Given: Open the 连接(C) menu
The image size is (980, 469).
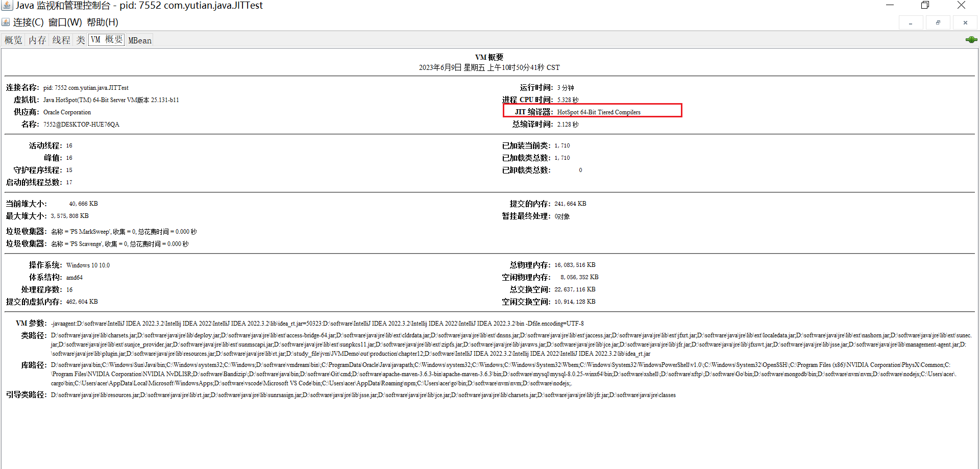Looking at the screenshot, I should [x=28, y=22].
